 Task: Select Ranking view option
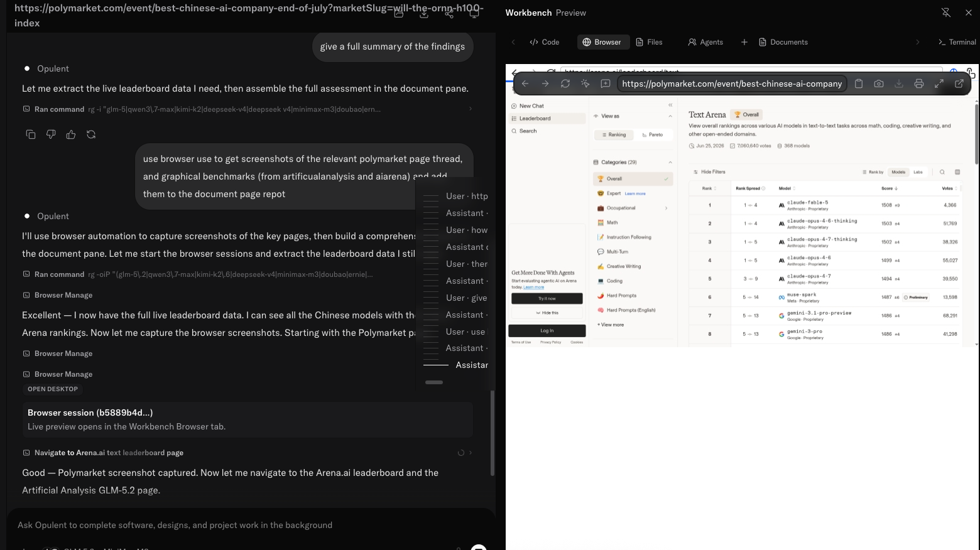614,134
